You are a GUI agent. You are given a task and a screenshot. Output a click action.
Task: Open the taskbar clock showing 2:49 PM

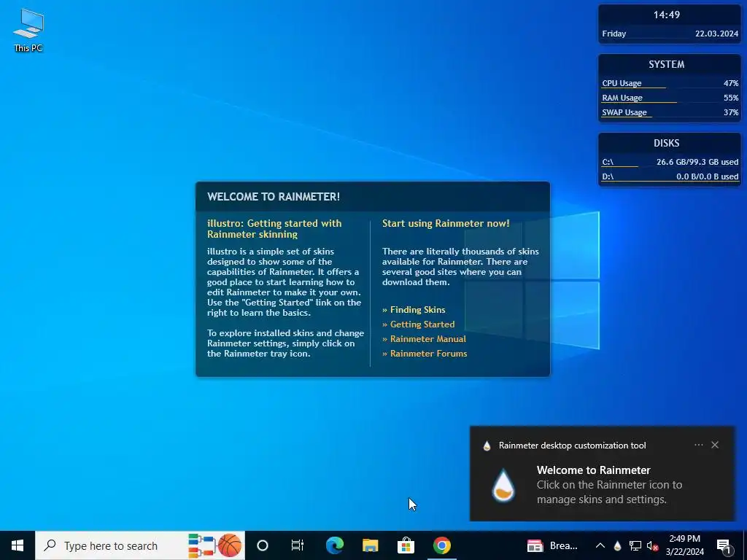[684, 545]
